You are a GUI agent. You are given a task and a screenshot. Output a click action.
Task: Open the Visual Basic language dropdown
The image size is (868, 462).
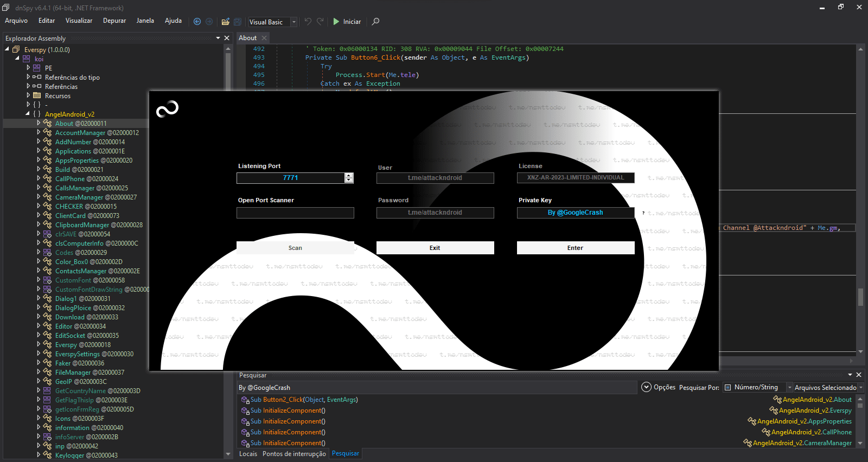point(293,22)
